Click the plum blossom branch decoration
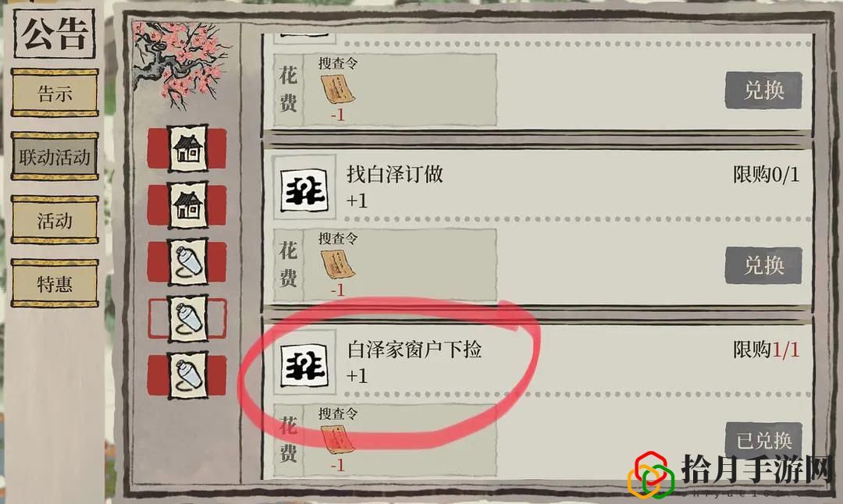 (180, 63)
